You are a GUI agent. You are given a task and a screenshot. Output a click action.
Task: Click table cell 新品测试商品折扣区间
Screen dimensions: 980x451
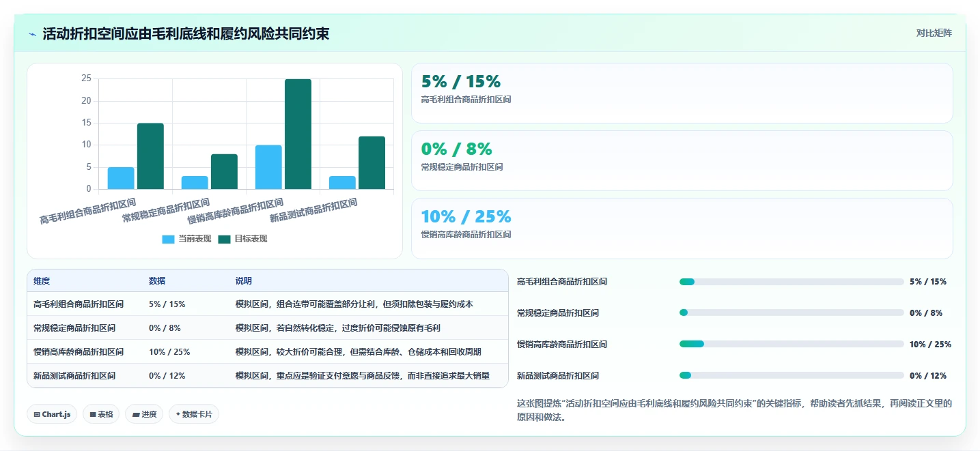(x=74, y=376)
